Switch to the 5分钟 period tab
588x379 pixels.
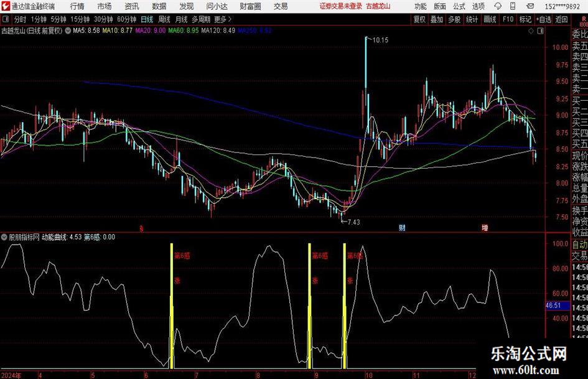[x=58, y=19]
